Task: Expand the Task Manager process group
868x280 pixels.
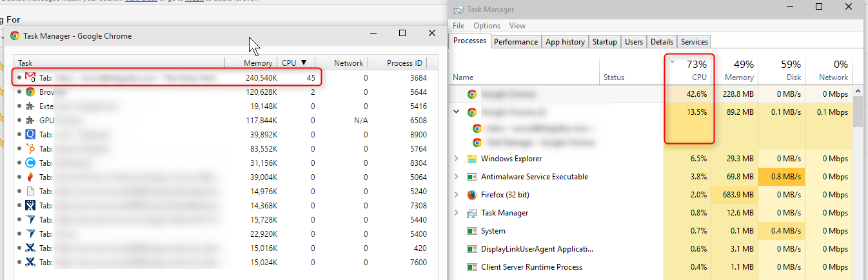Action: coord(457,213)
